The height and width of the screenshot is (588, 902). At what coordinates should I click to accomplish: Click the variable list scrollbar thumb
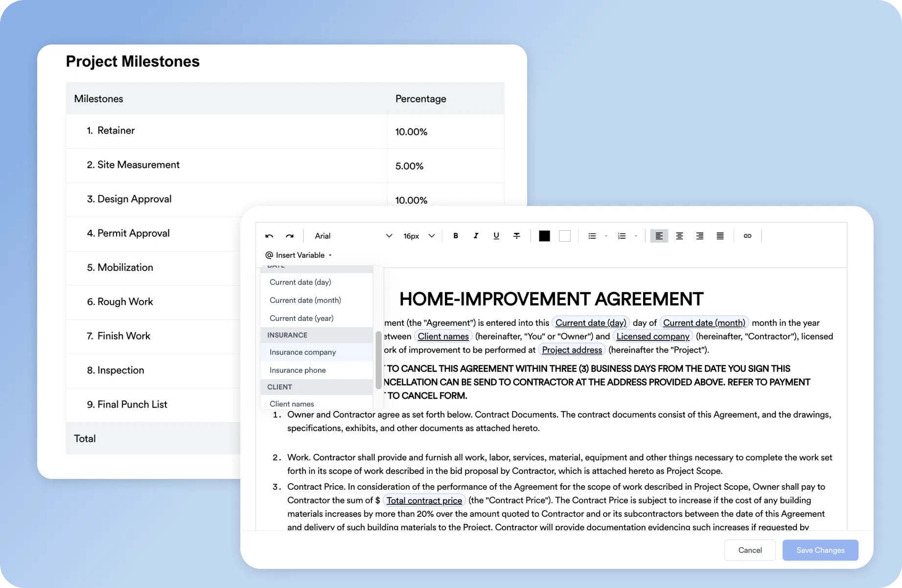point(378,360)
